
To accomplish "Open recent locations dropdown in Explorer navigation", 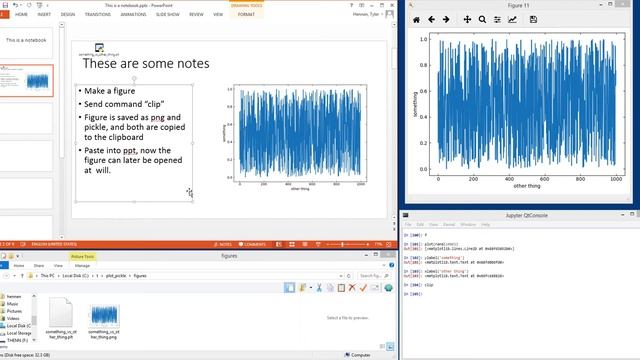I will [15, 276].
